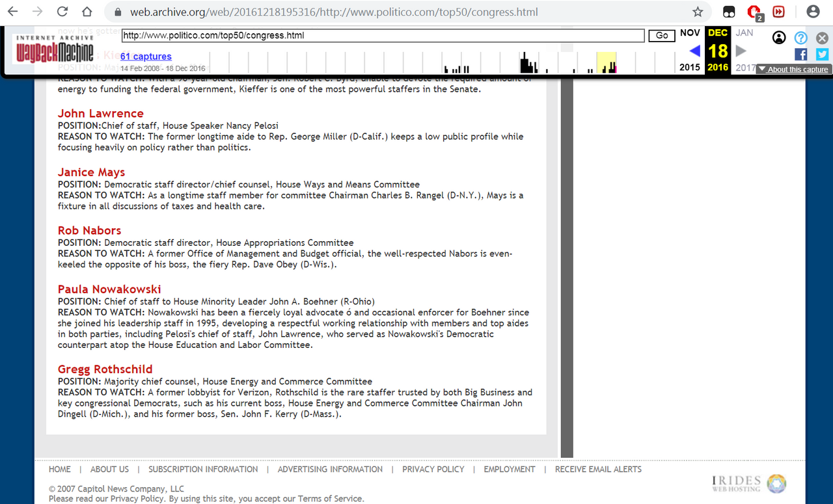Bookmark this page with the star icon
Image resolution: width=833 pixels, height=504 pixels.
pyautogui.click(x=698, y=12)
